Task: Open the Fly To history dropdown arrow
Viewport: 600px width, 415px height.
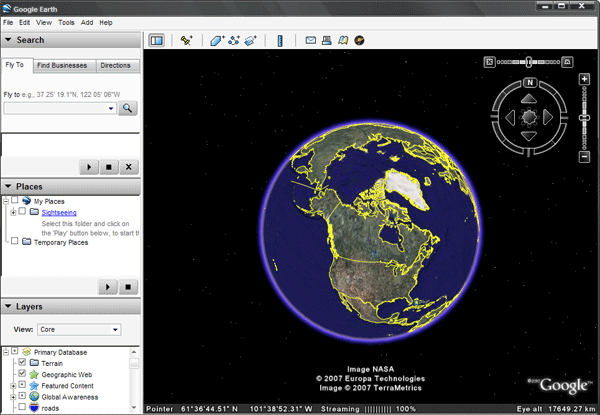Action: pyautogui.click(x=111, y=108)
